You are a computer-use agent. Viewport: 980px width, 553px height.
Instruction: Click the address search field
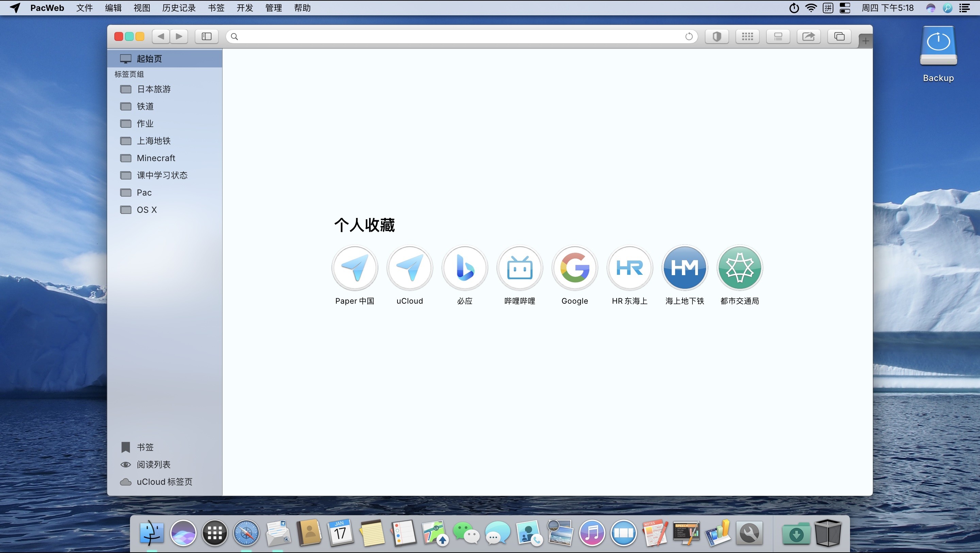461,36
